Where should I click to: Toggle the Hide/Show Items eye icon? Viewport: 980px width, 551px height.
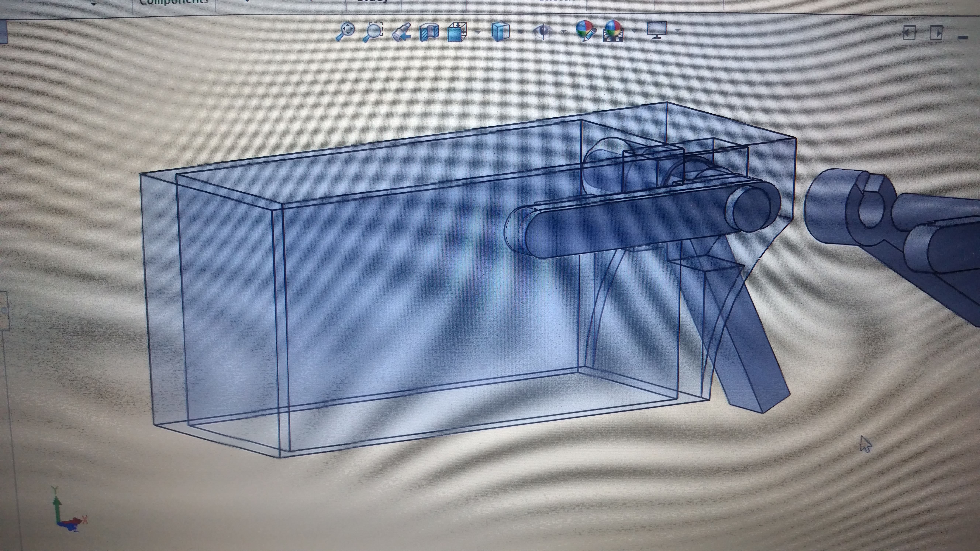pyautogui.click(x=543, y=31)
